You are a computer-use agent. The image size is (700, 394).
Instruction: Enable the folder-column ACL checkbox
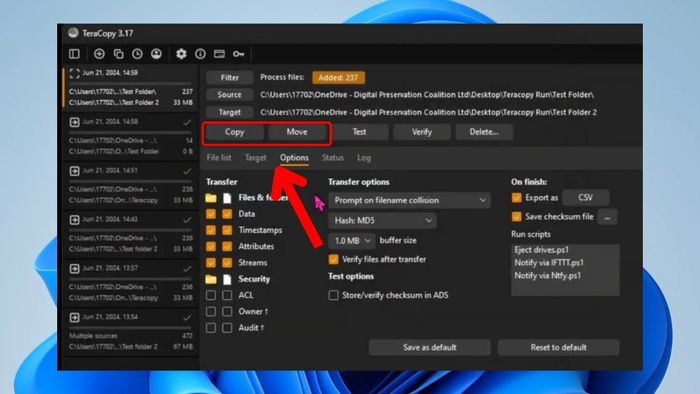point(211,295)
